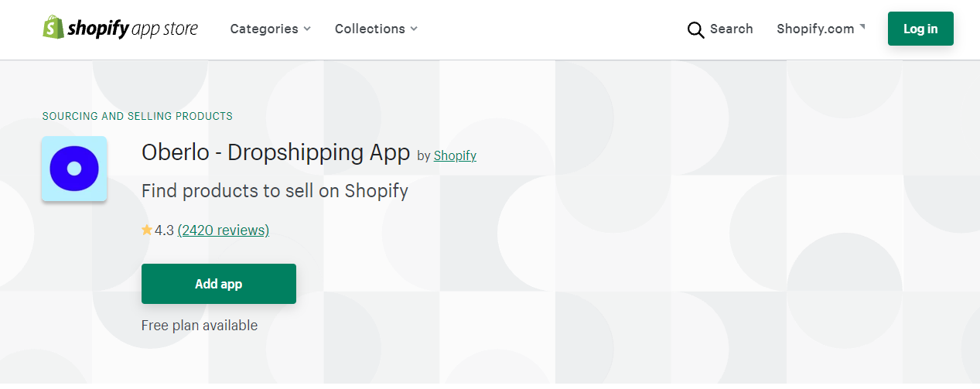
Task: Select the Shopify.com header link
Action: click(x=815, y=29)
